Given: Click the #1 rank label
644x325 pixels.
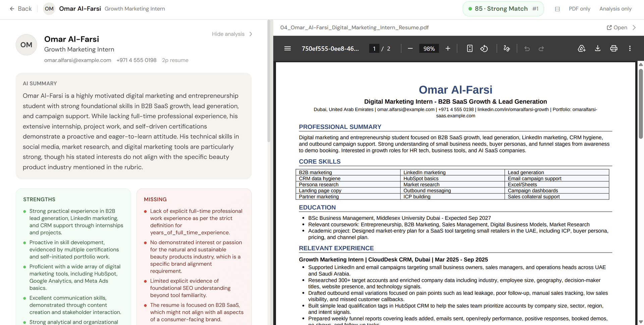Looking at the screenshot, I should (x=535, y=9).
